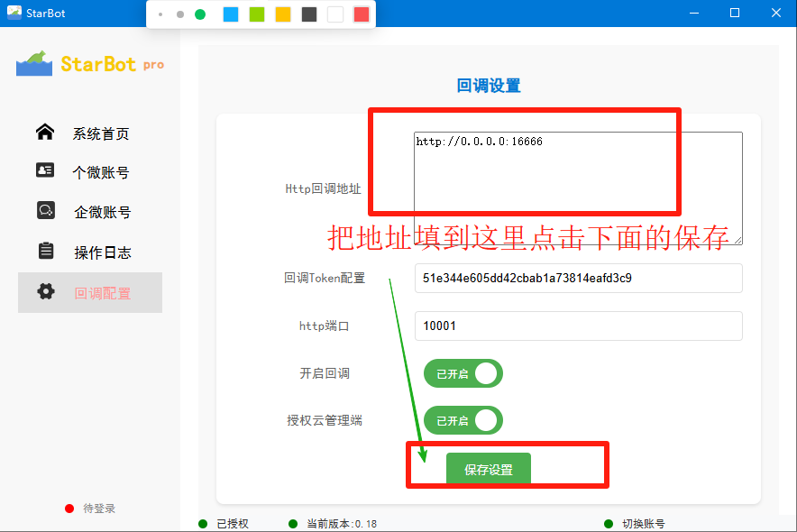Select the large green pen size dot
The image size is (797, 532).
tap(200, 14)
